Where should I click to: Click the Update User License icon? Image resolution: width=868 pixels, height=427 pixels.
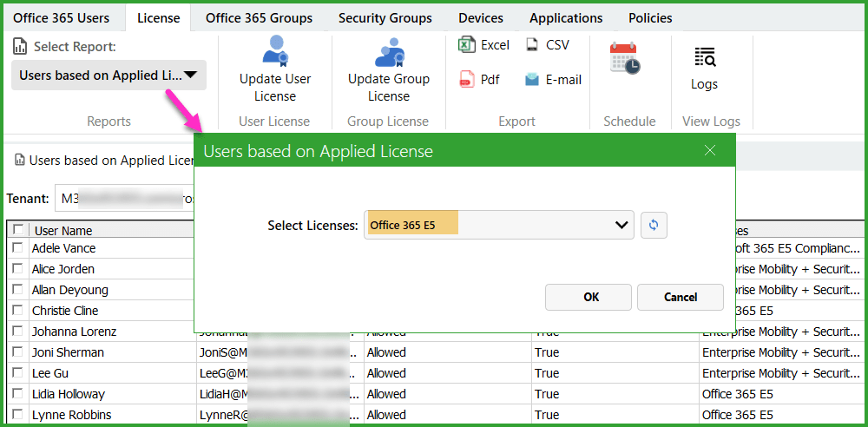275,51
